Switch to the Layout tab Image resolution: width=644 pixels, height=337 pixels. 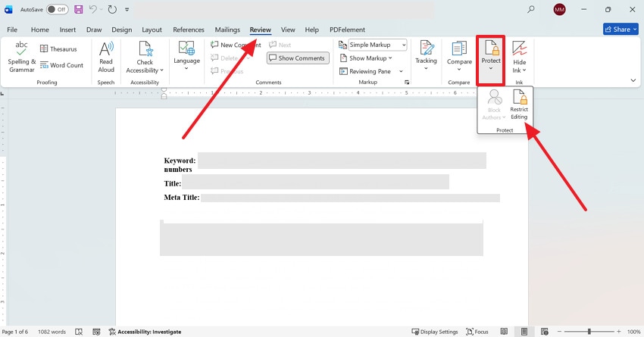coord(152,30)
